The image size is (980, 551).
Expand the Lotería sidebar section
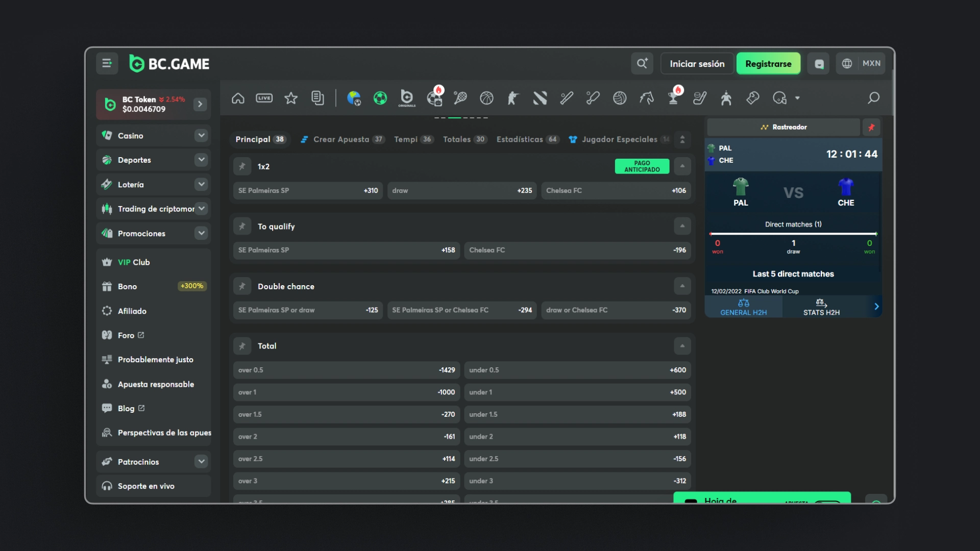pos(201,184)
